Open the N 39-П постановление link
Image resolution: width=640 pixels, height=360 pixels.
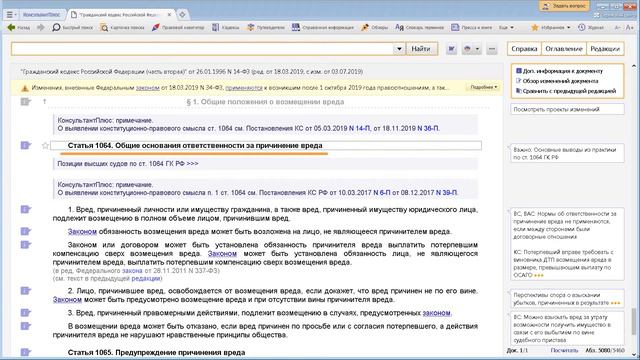tap(447, 193)
